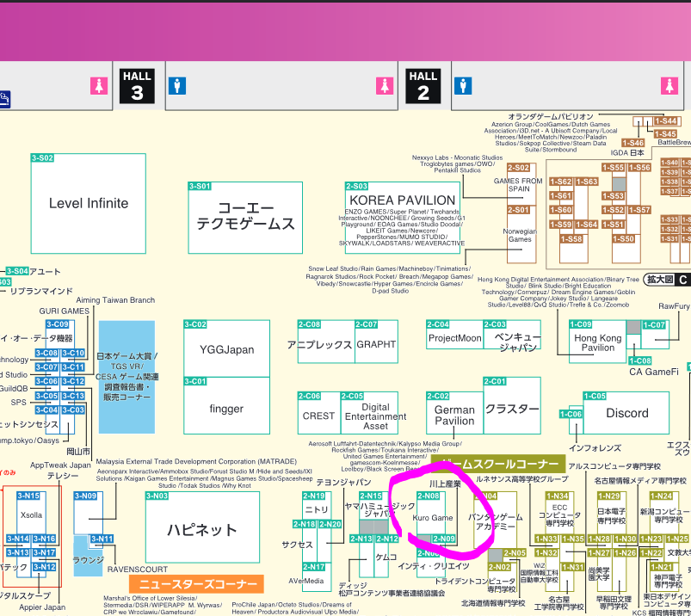Viewport: 691px width, 616px height.
Task: Click the blue ラウンジ lounge area
Action: (88, 556)
